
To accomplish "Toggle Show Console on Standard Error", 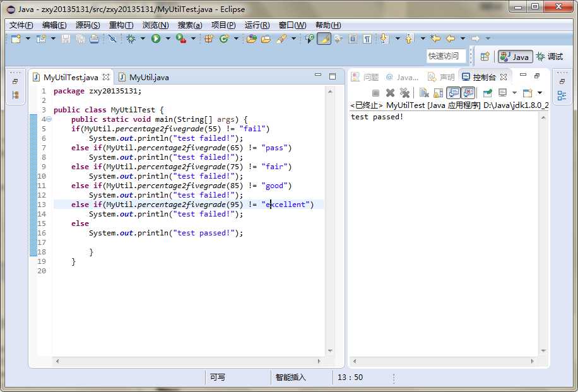I will pos(468,93).
